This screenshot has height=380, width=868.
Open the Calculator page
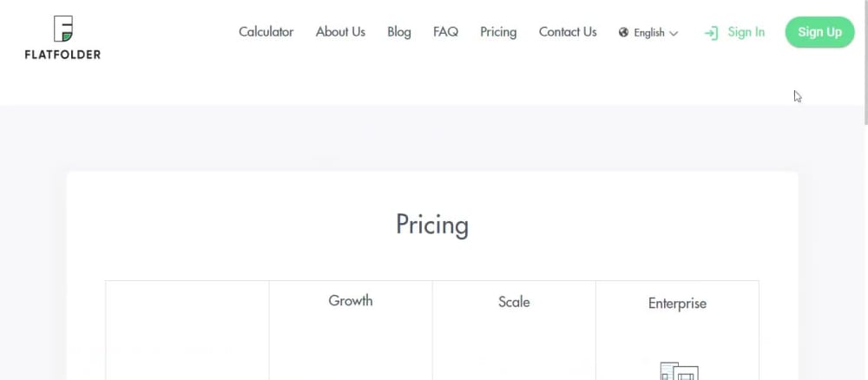pos(266,32)
